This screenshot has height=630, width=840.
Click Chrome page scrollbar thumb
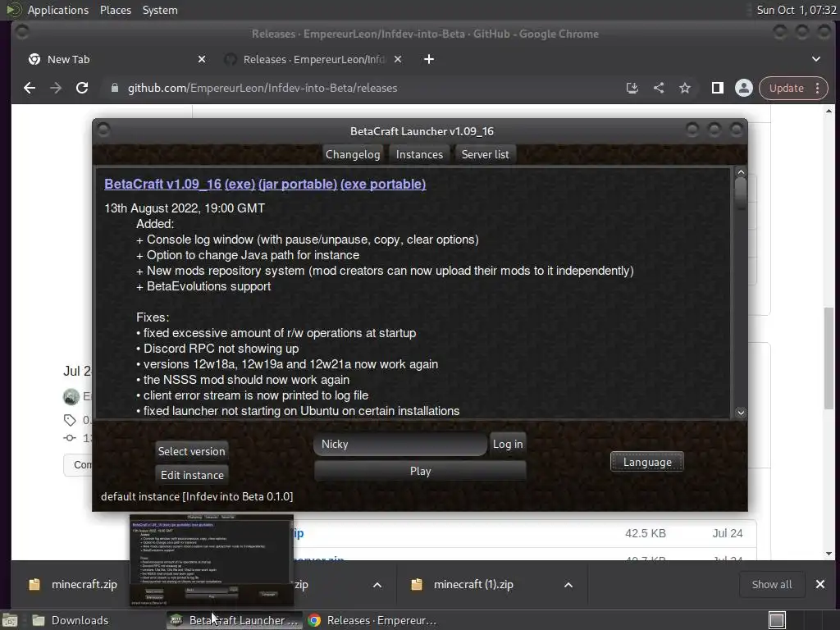pyautogui.click(x=829, y=358)
